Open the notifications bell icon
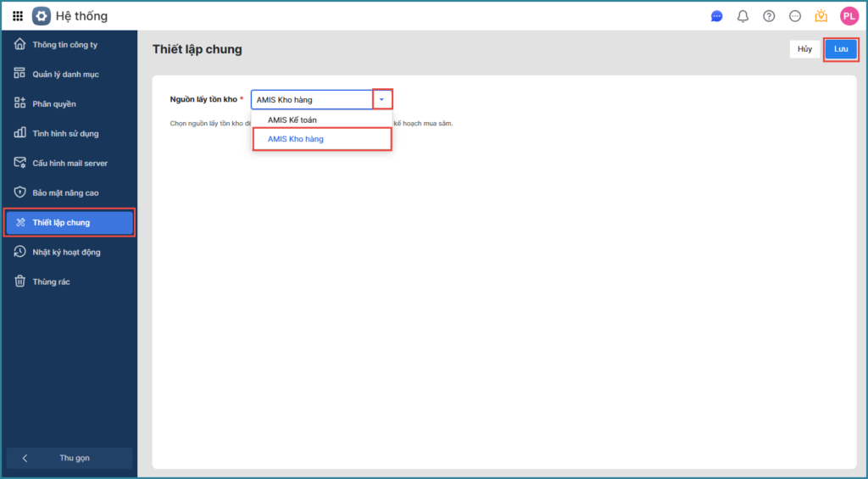The image size is (868, 479). [743, 16]
